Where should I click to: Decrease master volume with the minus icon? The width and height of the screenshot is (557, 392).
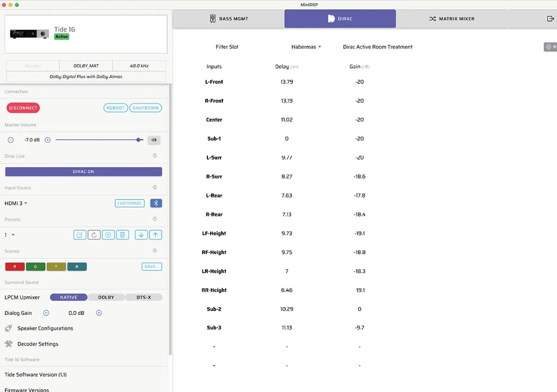coord(11,140)
